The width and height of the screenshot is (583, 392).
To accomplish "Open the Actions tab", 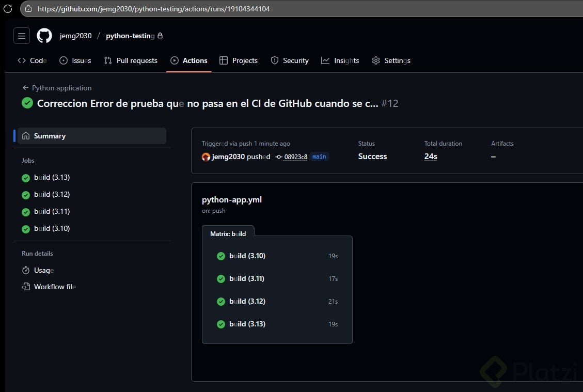I will (189, 60).
